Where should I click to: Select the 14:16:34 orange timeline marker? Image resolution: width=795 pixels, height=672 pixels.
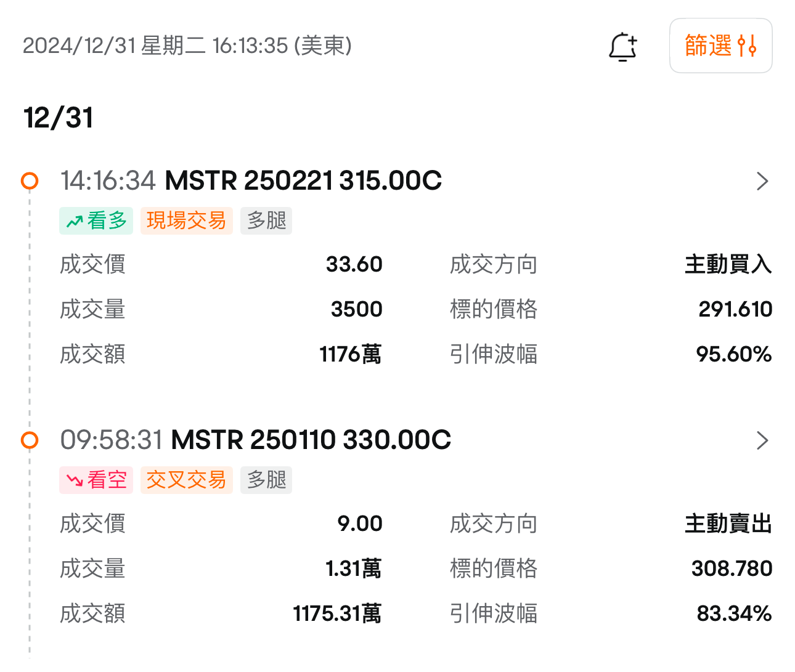click(x=30, y=181)
